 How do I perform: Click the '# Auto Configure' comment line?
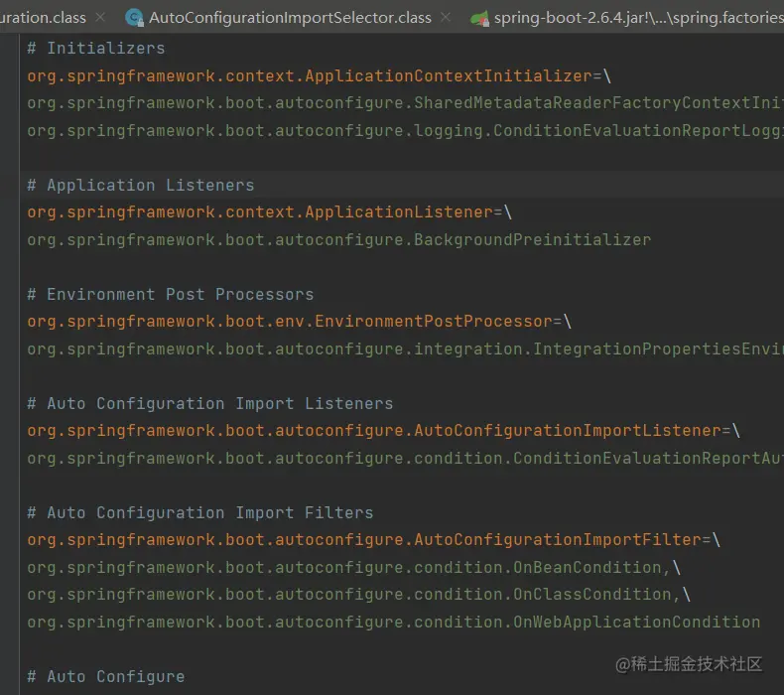pyautogui.click(x=105, y=676)
